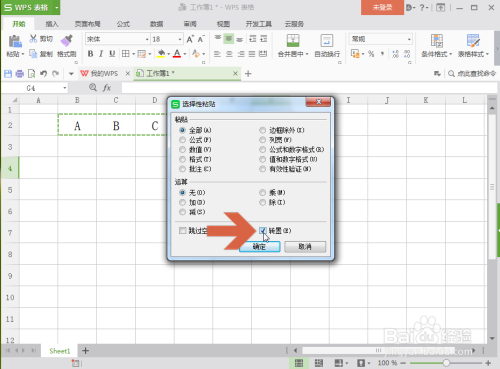Click in the formula bar input
Viewport: 500px width, 369px height.
point(309,88)
